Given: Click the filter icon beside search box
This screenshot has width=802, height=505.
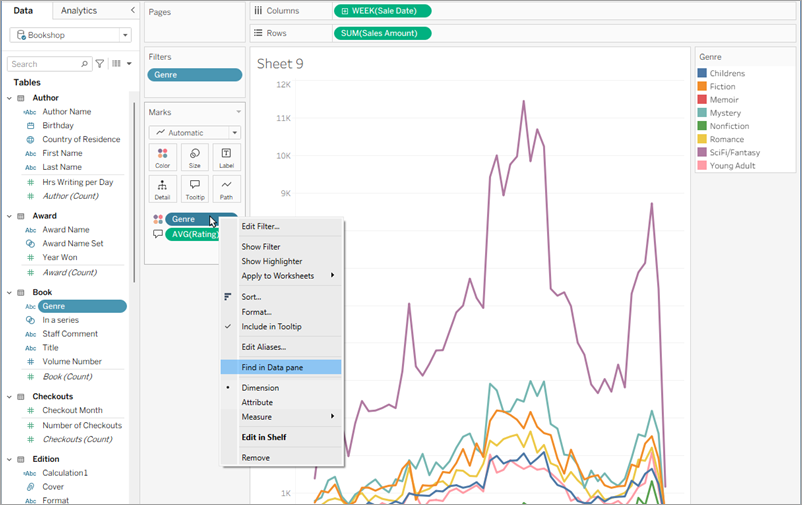Looking at the screenshot, I should 100,64.
